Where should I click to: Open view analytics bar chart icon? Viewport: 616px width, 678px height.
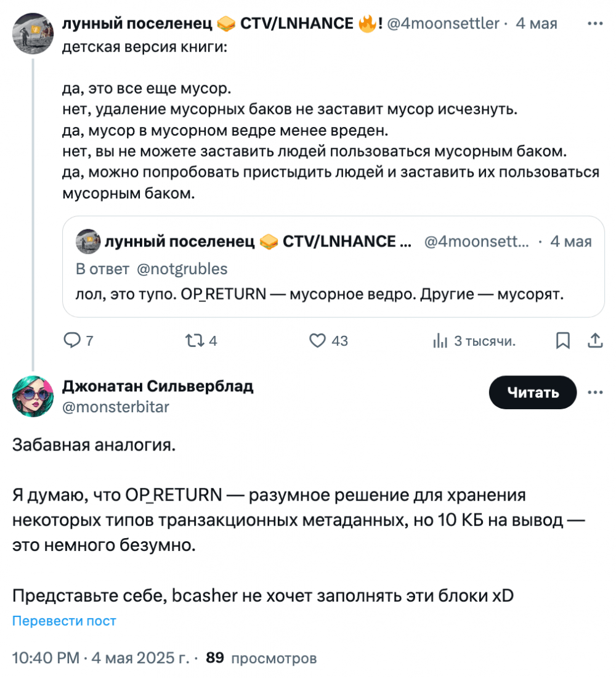440,341
